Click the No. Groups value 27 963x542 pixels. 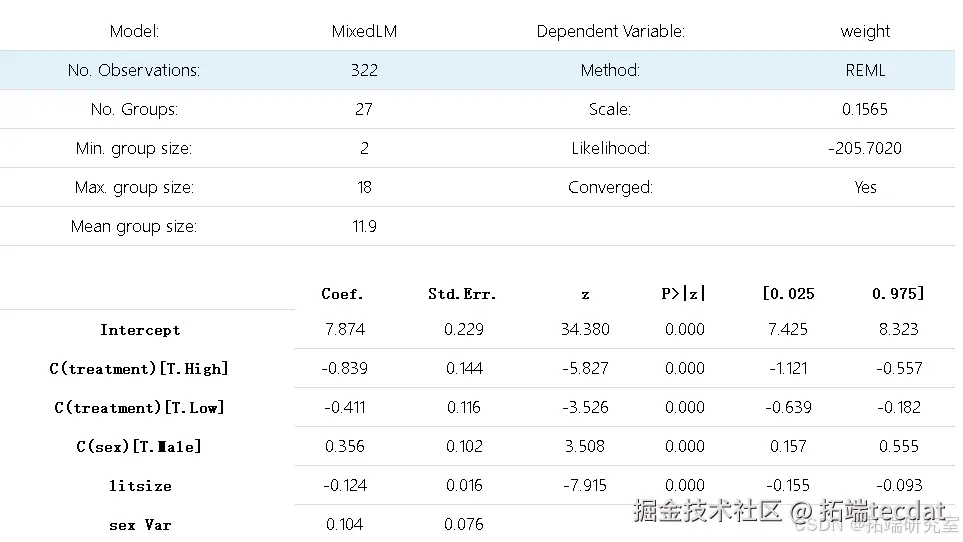coord(364,109)
